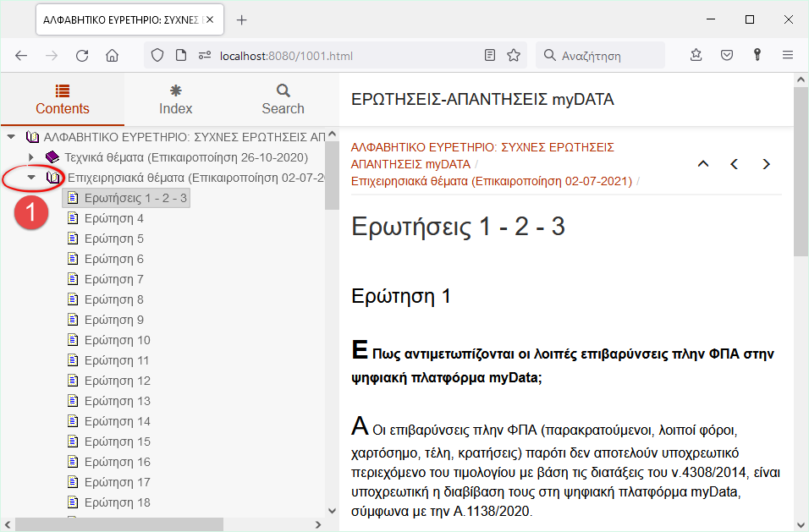Collapse the Επιχειρησιακά θέματα node
The image size is (809, 532).
point(31,178)
